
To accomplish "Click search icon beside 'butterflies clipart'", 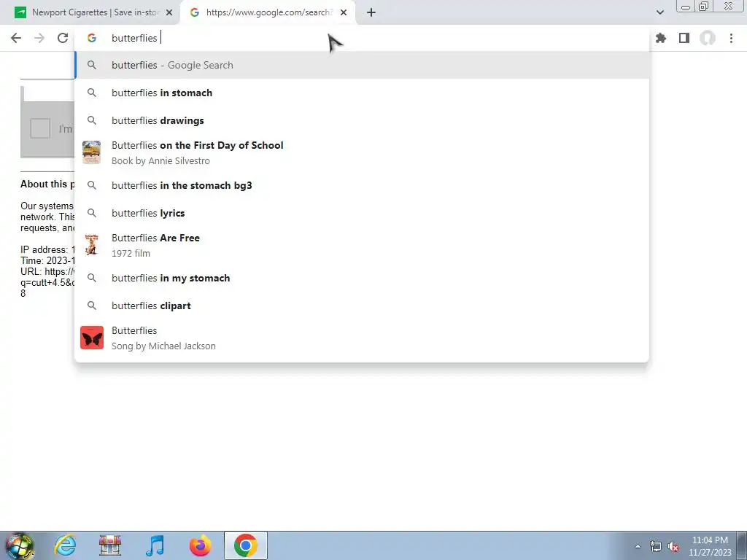I will 92,306.
